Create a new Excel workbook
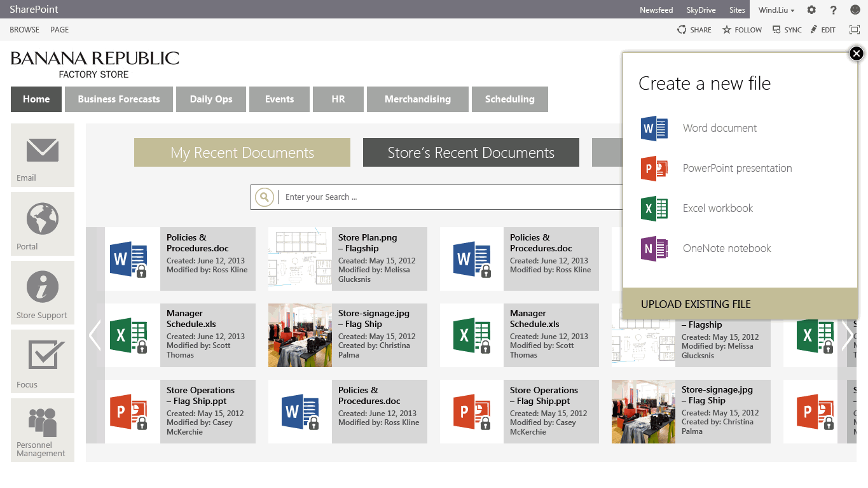The width and height of the screenshot is (868, 488). click(697, 209)
